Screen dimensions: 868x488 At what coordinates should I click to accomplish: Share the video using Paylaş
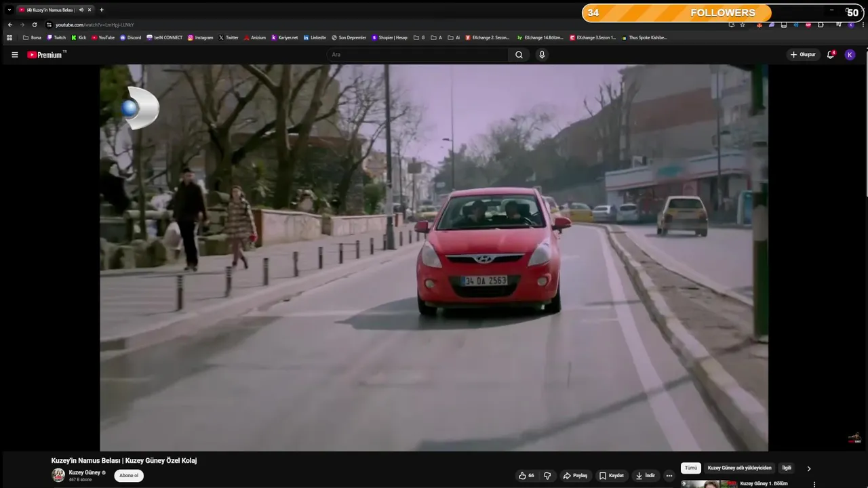(575, 476)
